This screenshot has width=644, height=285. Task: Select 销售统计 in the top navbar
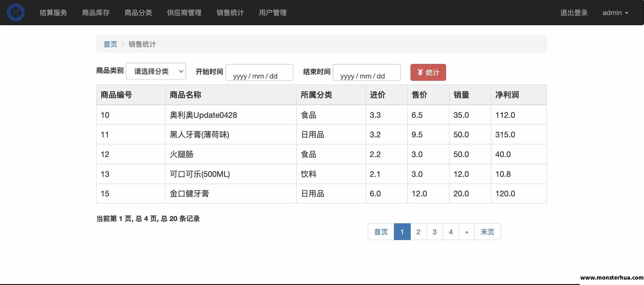pos(230,13)
